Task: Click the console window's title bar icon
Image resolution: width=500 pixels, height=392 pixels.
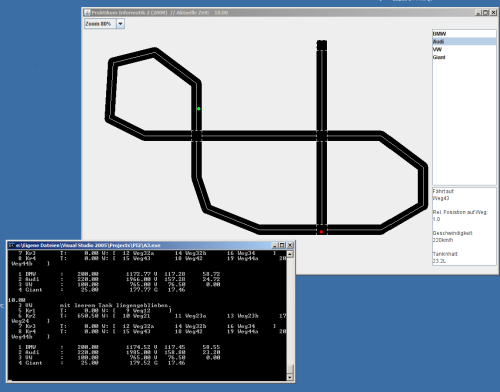Action: [11, 245]
